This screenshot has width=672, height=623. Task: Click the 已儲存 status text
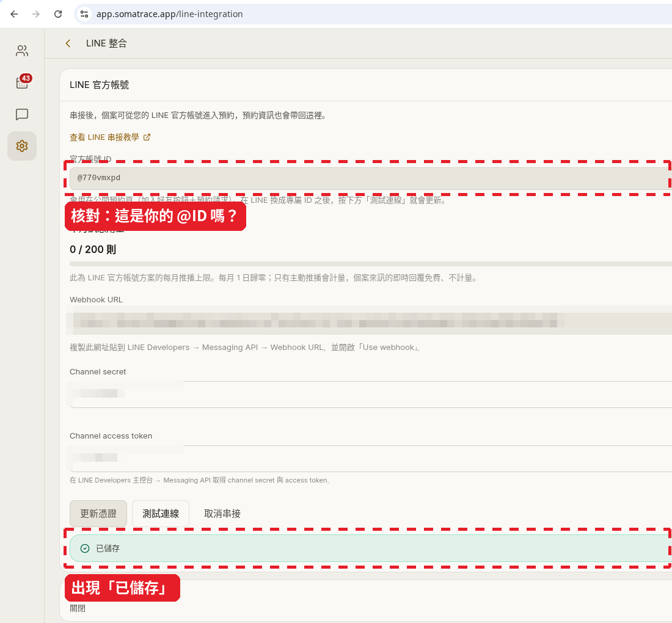(x=108, y=548)
